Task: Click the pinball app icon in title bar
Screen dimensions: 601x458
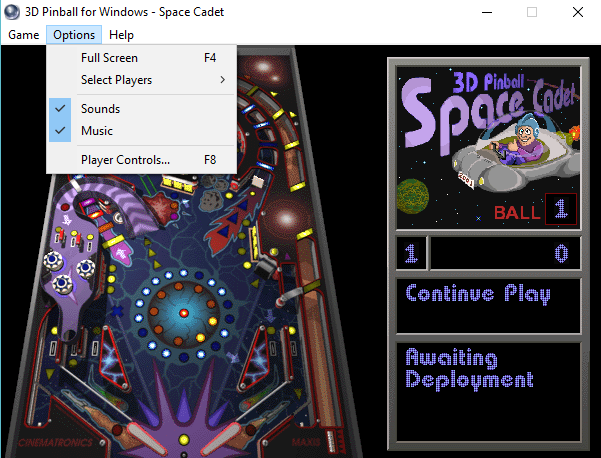Action: click(12, 12)
